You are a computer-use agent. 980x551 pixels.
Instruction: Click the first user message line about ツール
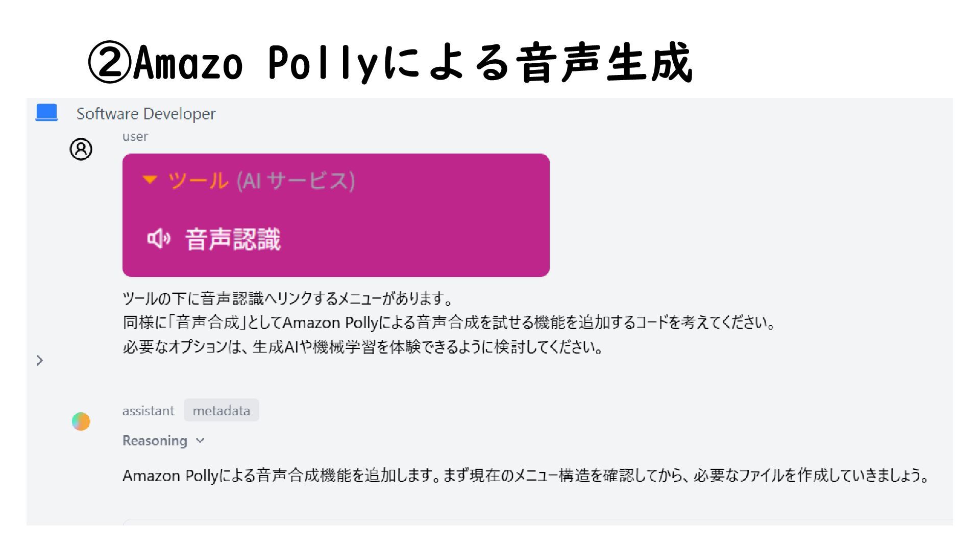click(x=288, y=298)
